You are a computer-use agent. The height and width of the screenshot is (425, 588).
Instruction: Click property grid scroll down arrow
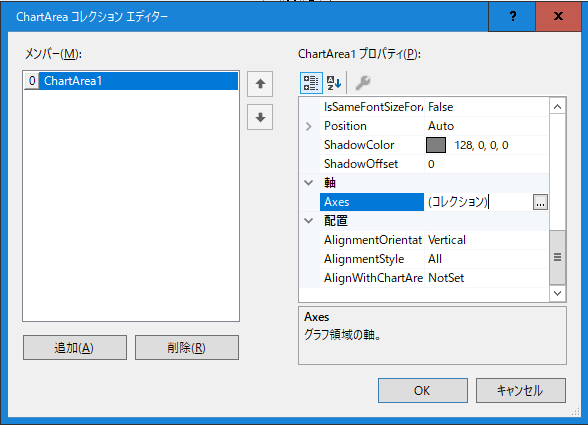click(557, 293)
